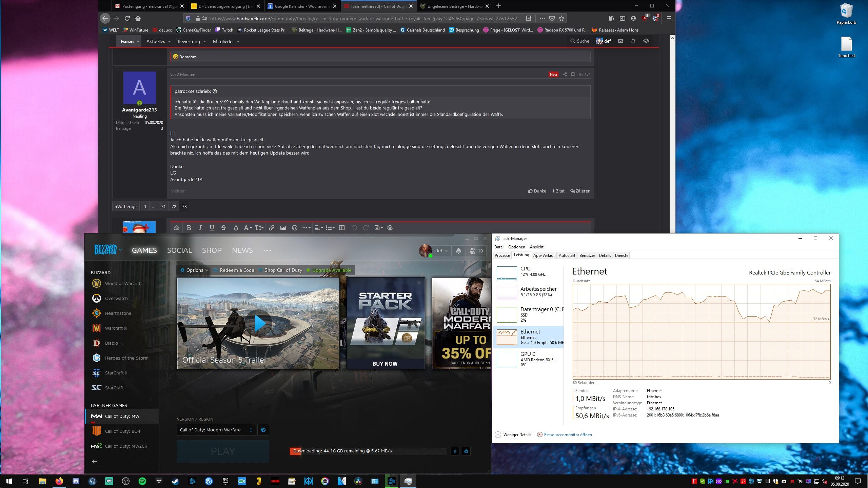This screenshot has height=488, width=868.
Task: Open the forum alerts bell icon
Action: click(633, 41)
